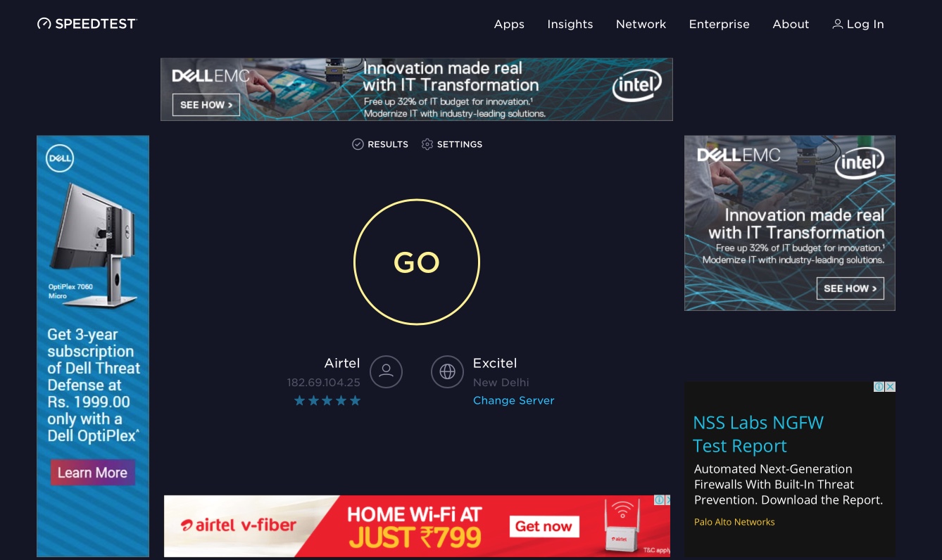Click Palo Alto Networks link
942x560 pixels.
(734, 522)
